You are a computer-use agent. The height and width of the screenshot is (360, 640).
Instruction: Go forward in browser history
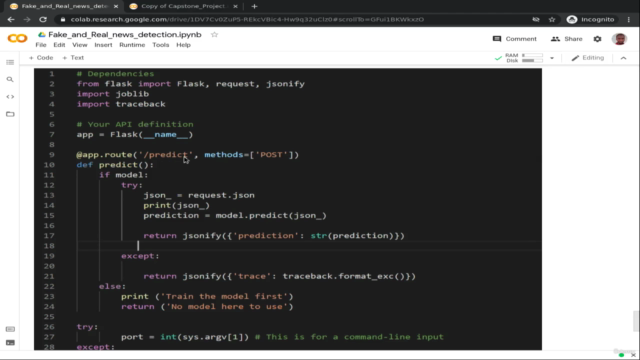click(27, 19)
